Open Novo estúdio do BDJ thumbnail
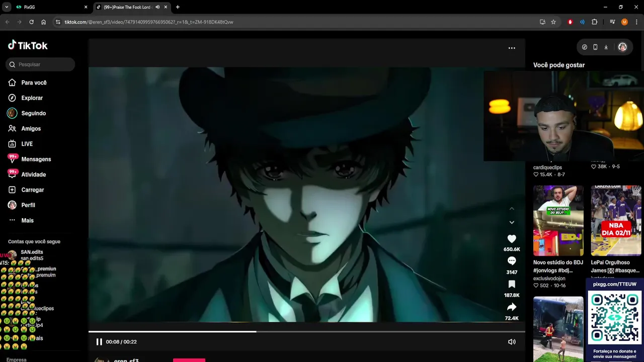This screenshot has height=362, width=644. pyautogui.click(x=558, y=221)
